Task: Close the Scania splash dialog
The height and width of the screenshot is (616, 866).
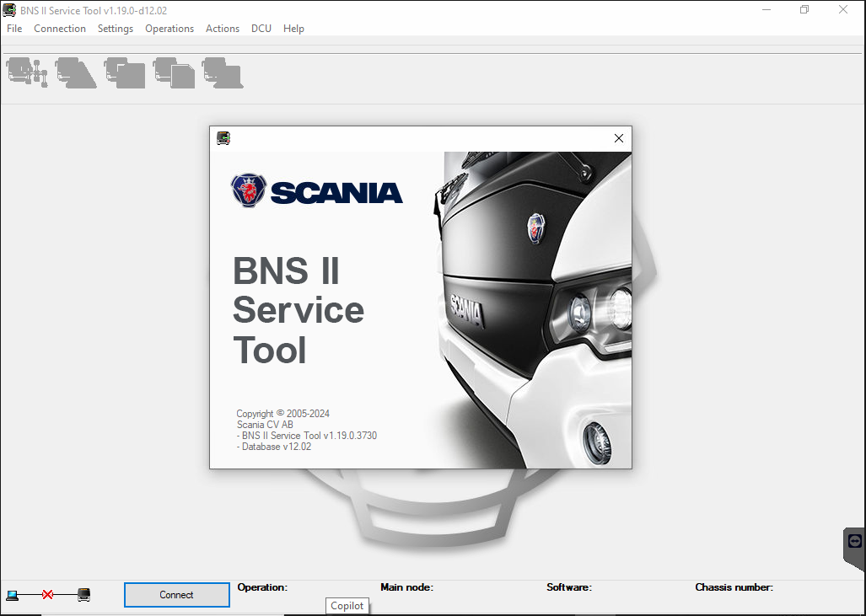Action: pos(619,138)
